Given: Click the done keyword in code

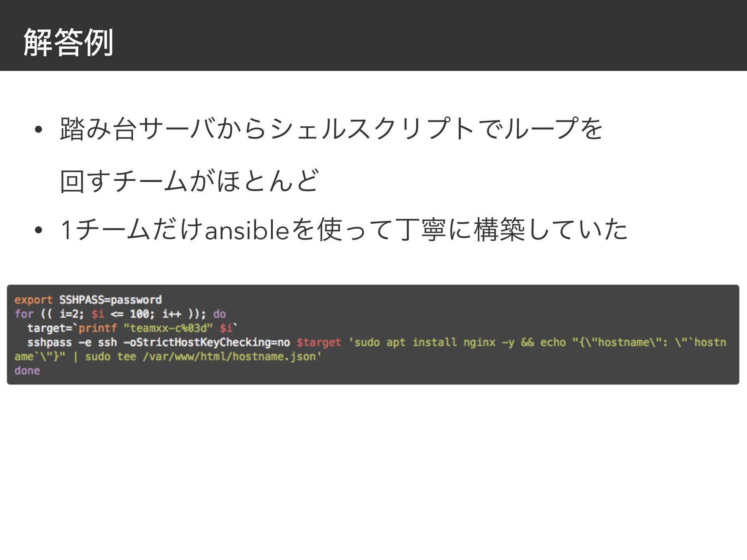Looking at the screenshot, I should point(27,371).
